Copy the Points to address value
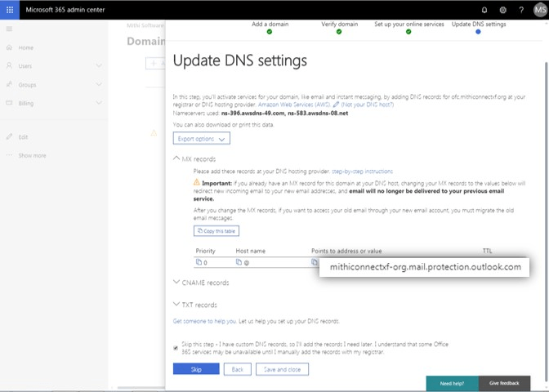This screenshot has width=549, height=392. click(315, 262)
